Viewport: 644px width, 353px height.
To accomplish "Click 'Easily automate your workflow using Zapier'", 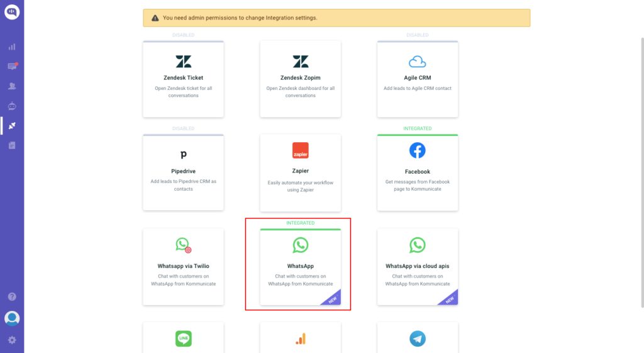I will (x=300, y=186).
